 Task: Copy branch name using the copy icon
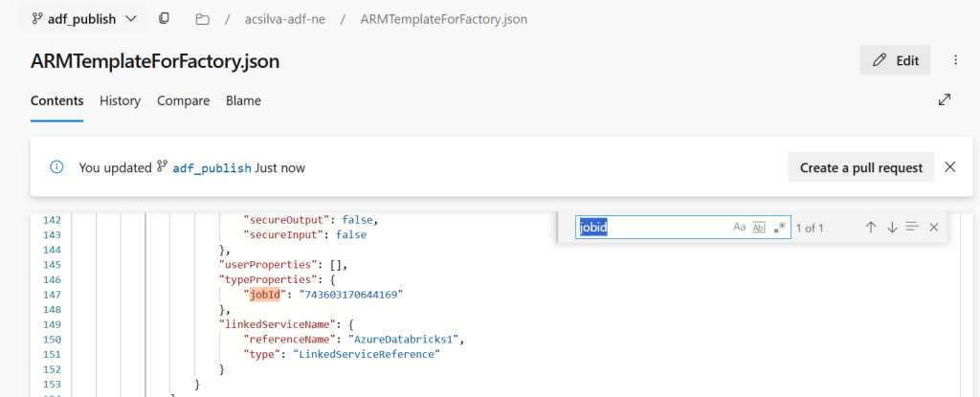pos(165,19)
